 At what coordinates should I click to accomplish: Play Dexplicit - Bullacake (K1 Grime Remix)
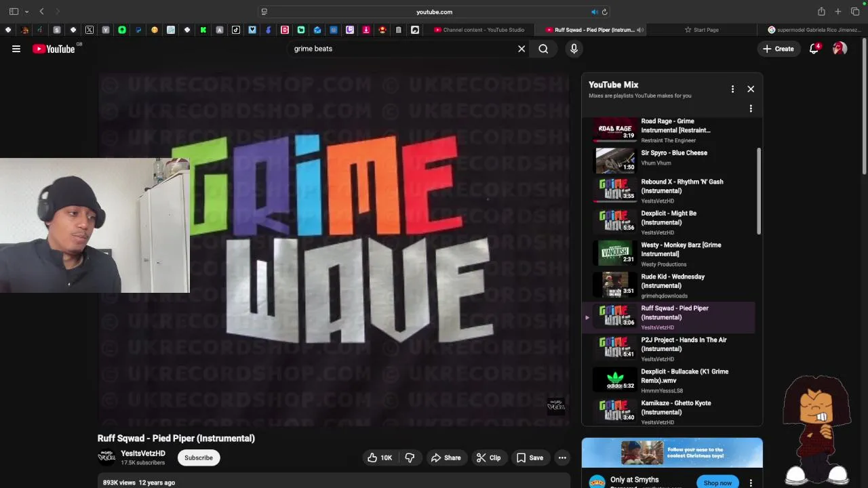click(x=669, y=380)
